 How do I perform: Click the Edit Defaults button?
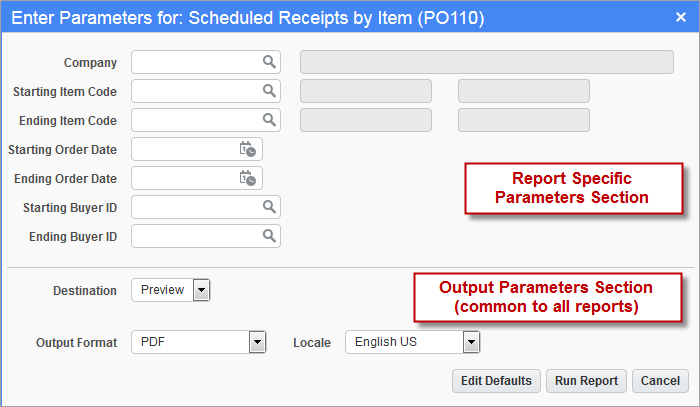coord(496,381)
